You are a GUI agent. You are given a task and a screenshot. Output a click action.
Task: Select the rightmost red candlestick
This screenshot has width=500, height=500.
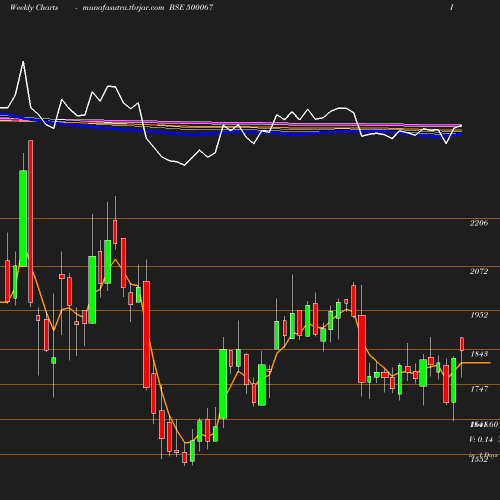[x=462, y=344]
